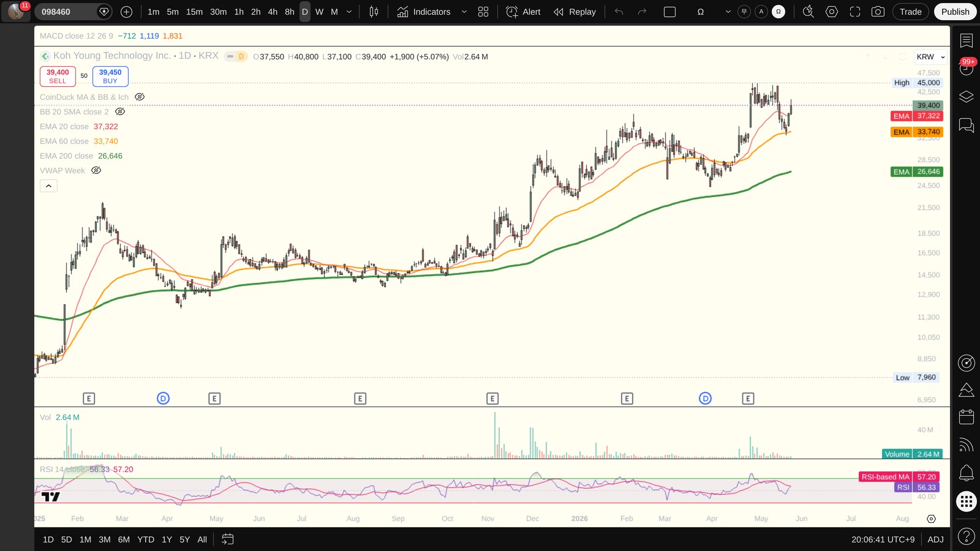Image resolution: width=980 pixels, height=551 pixels.
Task: Click the orange EMA 33,740 price label
Action: click(917, 132)
